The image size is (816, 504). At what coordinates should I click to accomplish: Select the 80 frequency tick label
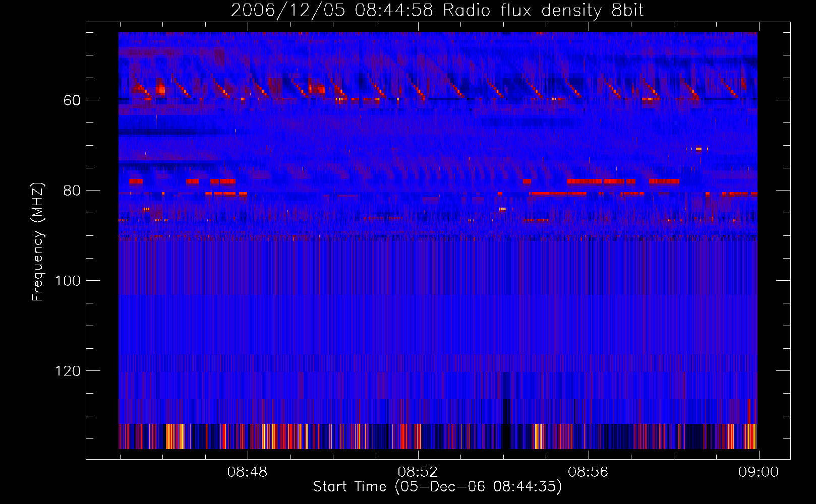72,191
